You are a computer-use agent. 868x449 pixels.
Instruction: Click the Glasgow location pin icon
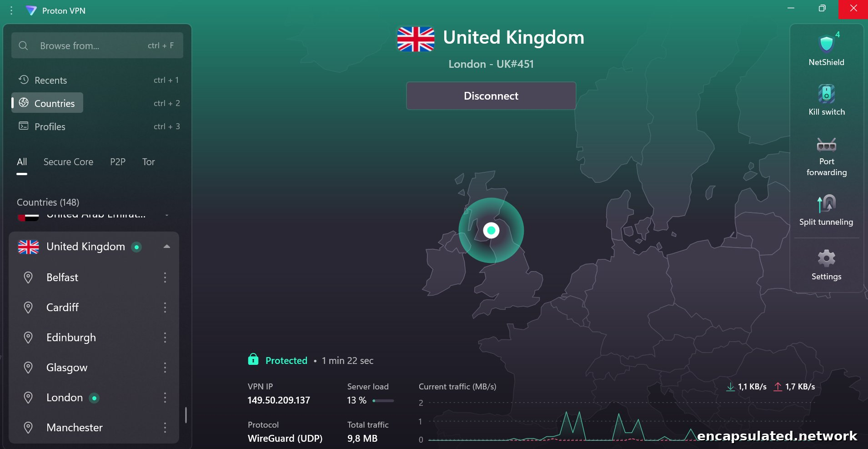pyautogui.click(x=28, y=368)
